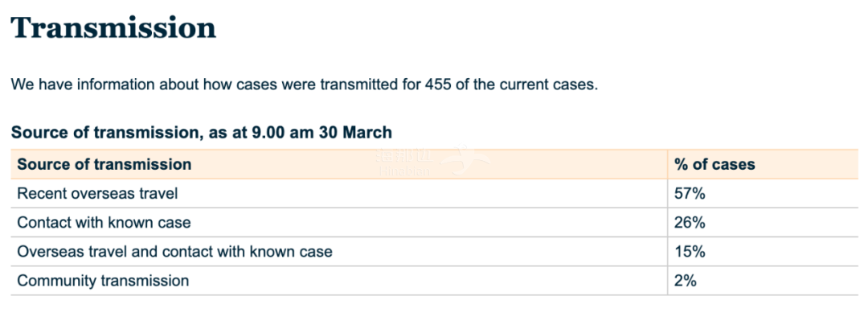The width and height of the screenshot is (868, 321).
Task: Click the 26% value cell
Action: [762, 222]
